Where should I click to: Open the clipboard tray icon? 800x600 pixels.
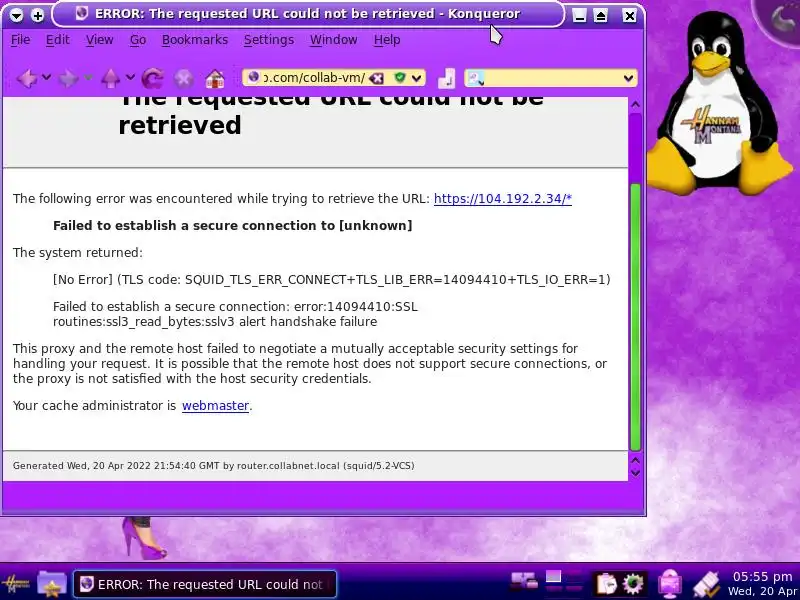[606, 583]
